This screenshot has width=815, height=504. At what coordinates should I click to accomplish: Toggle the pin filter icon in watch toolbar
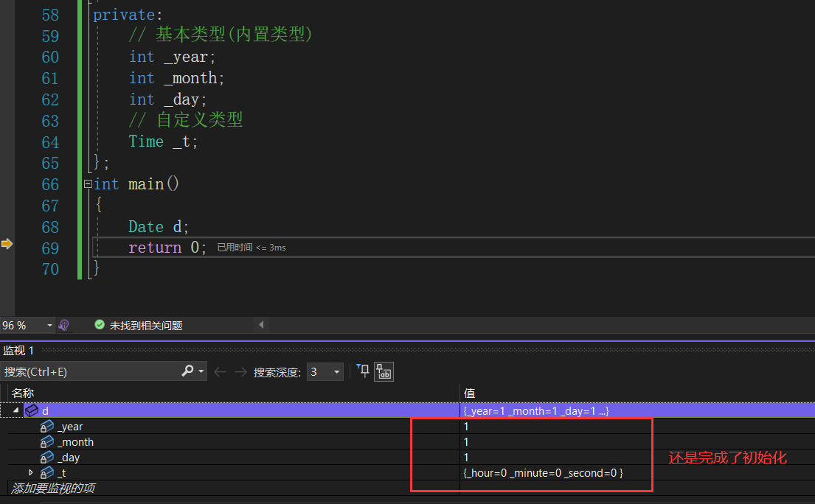click(363, 371)
